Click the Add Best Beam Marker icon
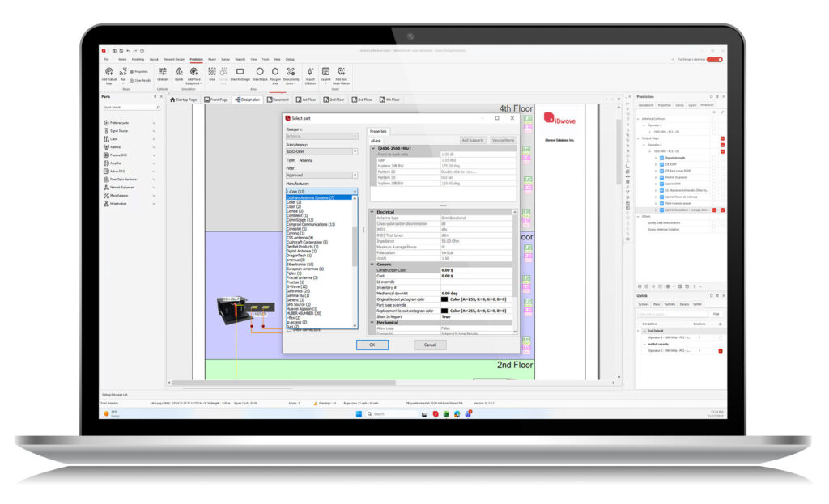 tap(342, 70)
